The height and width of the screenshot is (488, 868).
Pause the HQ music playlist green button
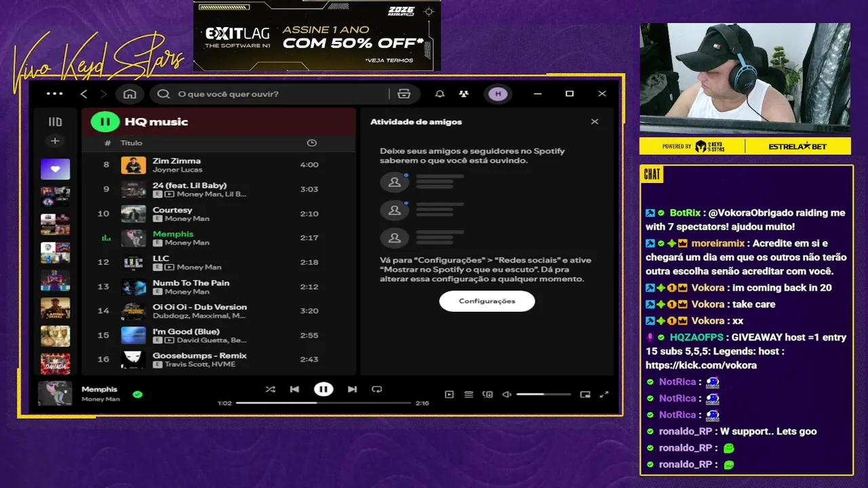pos(105,122)
